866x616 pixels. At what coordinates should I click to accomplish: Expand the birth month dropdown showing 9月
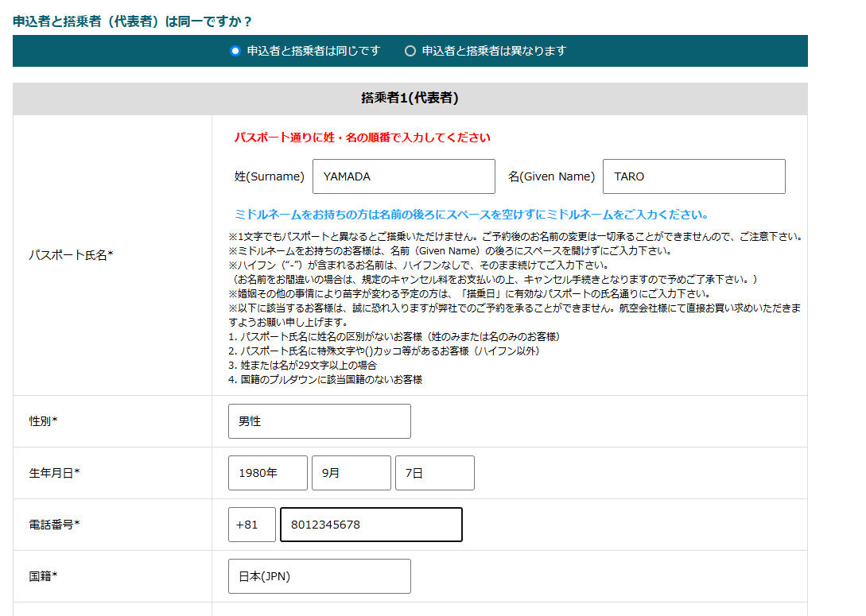click(351, 473)
